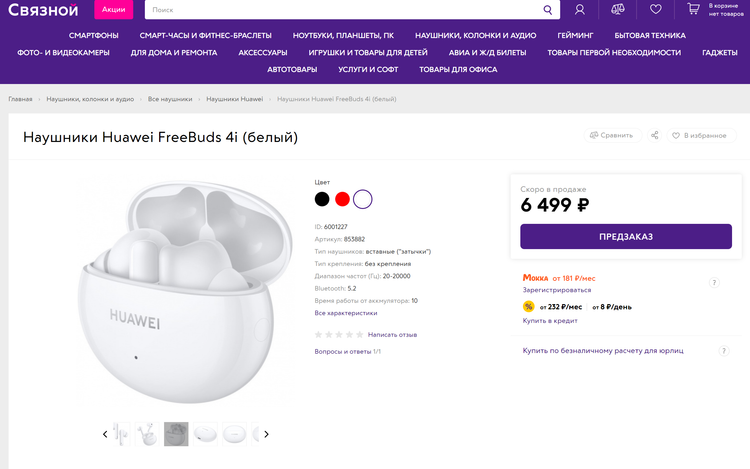Screen dimensions: 750x469
Task: Open the СМАРТФОНЫ menu category
Action: pos(94,35)
